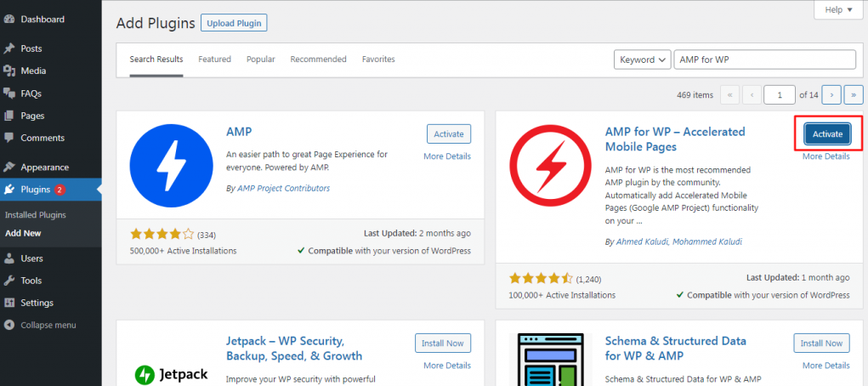Click 'Last Updated: 1 month ago' text
868x386 pixels.
tap(798, 277)
